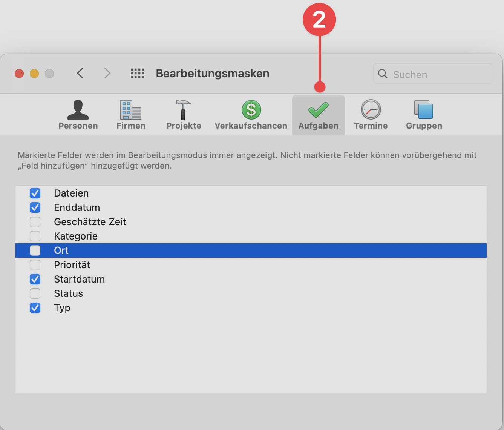Enable the Ort field checkbox

coord(35,250)
